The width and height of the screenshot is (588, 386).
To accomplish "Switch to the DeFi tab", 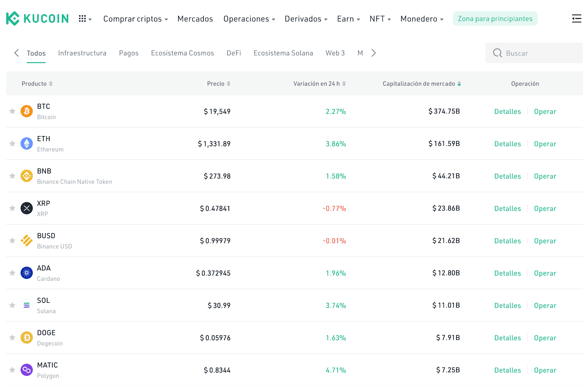I will 234,53.
